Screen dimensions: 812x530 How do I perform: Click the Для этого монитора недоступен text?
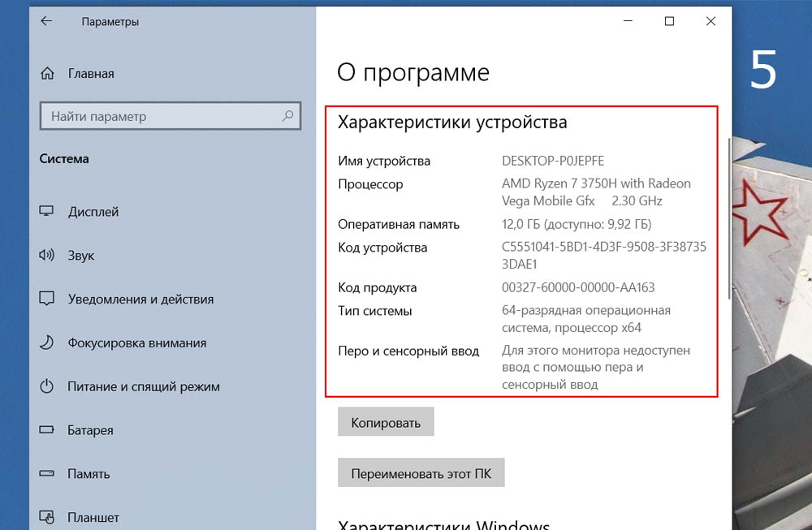point(596,367)
